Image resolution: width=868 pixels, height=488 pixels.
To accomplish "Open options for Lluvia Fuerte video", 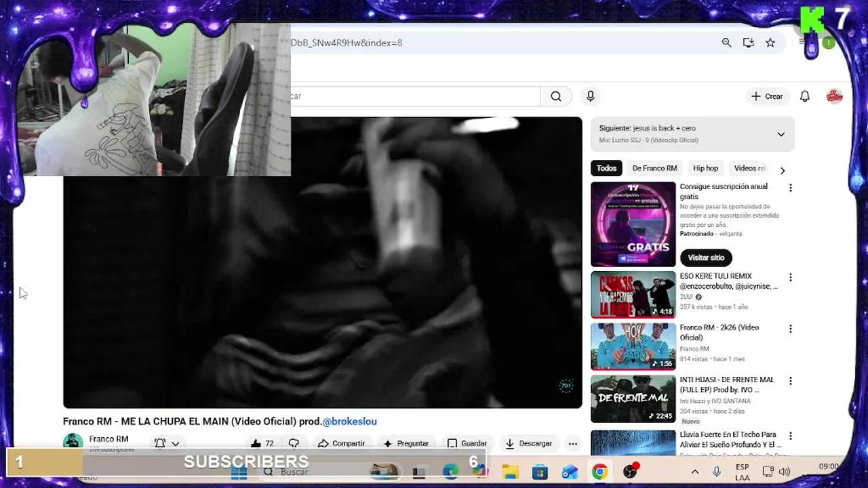I will coord(790,436).
